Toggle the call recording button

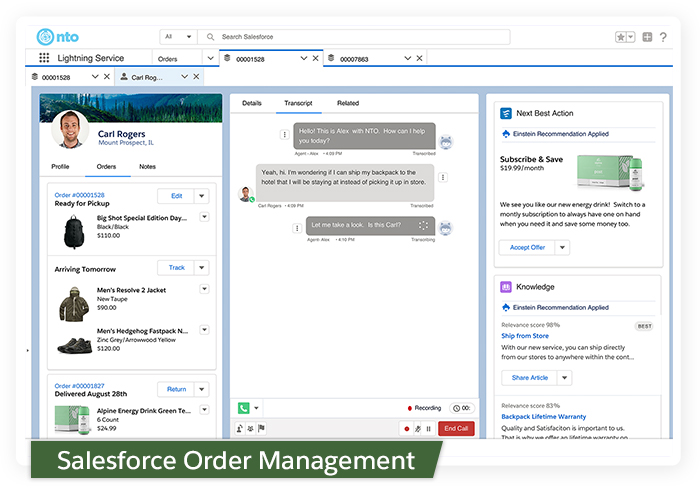pos(407,428)
